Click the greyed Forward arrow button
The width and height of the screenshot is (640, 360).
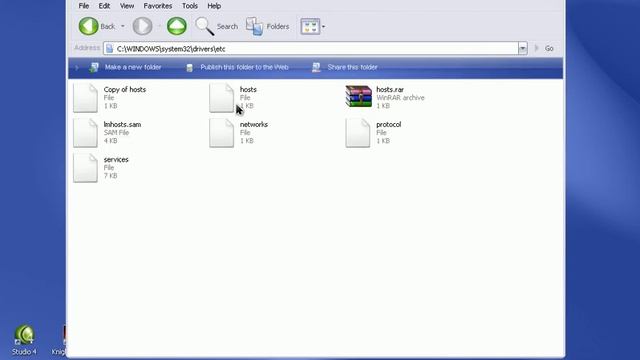click(x=142, y=26)
